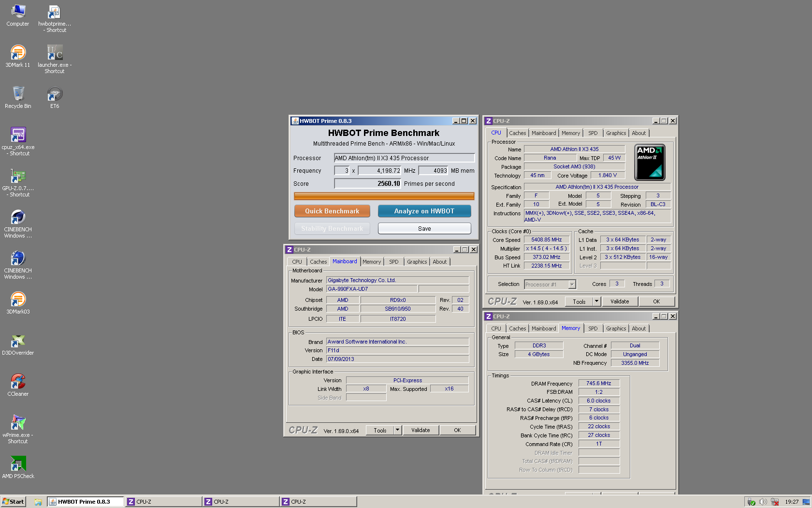The height and width of the screenshot is (508, 812).
Task: Click the network tray icon with red X
Action: (775, 502)
